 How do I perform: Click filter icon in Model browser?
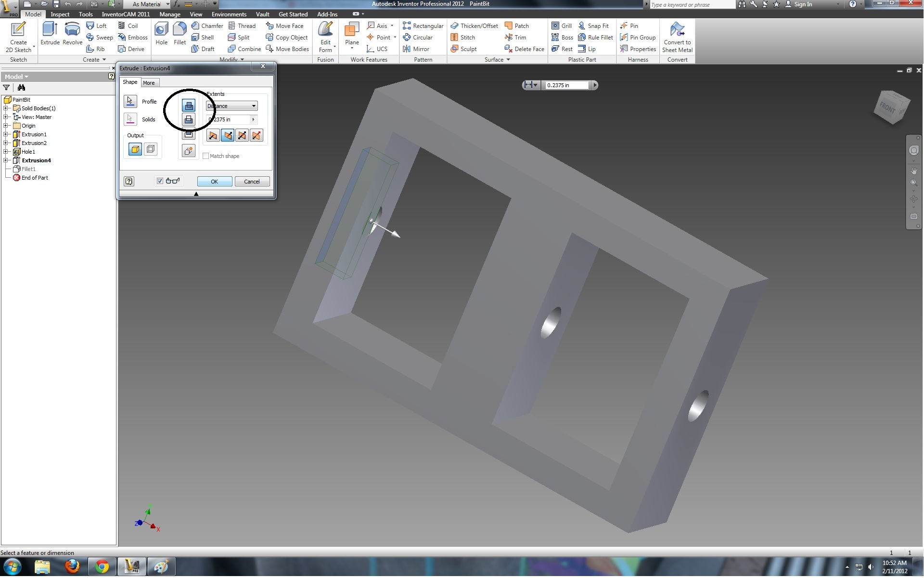[6, 87]
